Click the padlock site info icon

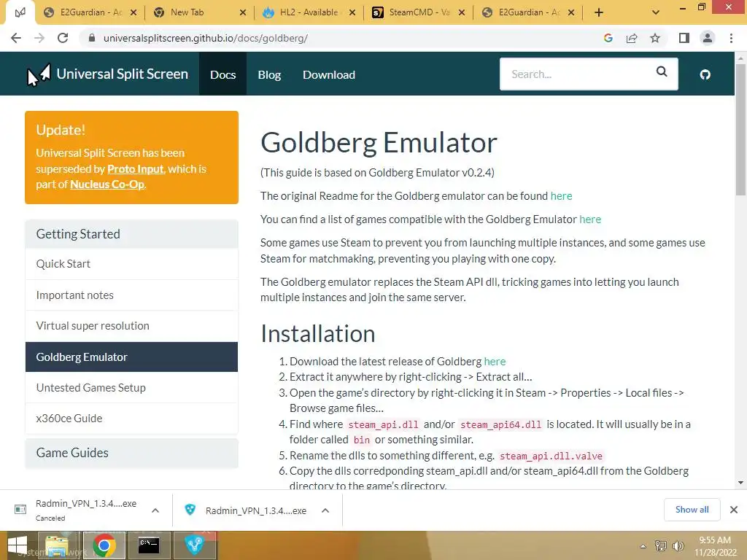pos(92,38)
